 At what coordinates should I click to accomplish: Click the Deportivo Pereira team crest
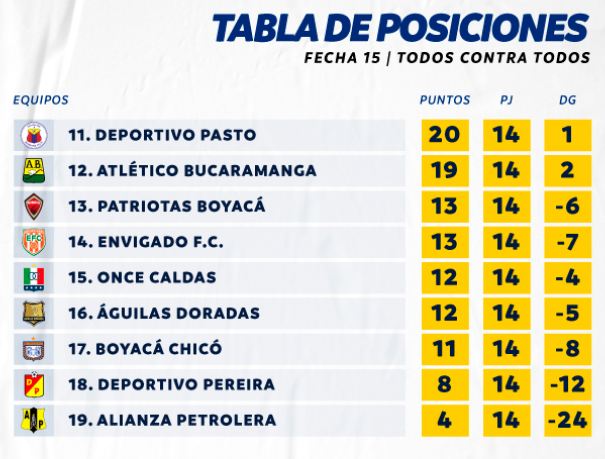(34, 384)
